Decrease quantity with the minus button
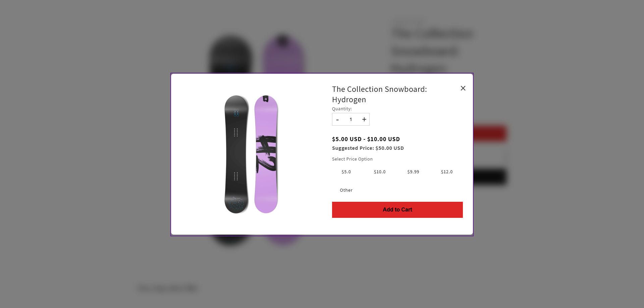The width and height of the screenshot is (644, 308). 337,120
